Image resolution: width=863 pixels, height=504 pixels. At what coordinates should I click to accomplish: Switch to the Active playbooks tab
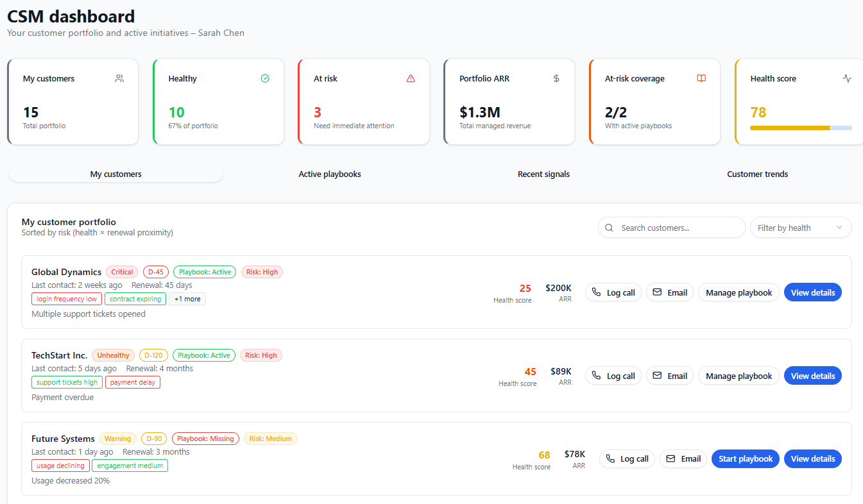[330, 174]
